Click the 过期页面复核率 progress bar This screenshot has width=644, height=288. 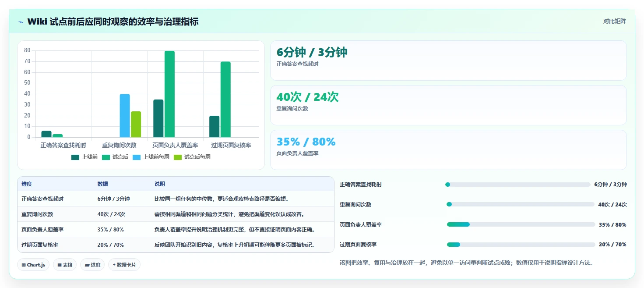click(x=521, y=245)
